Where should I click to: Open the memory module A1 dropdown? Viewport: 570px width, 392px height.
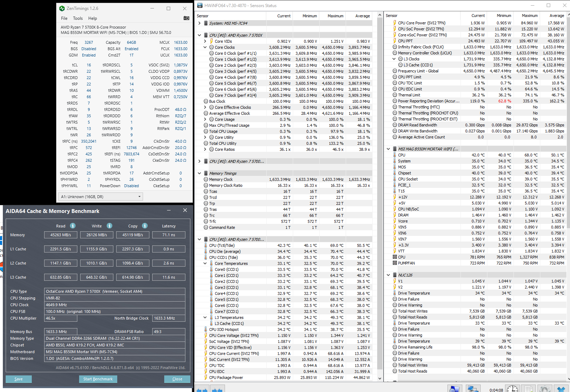[101, 197]
